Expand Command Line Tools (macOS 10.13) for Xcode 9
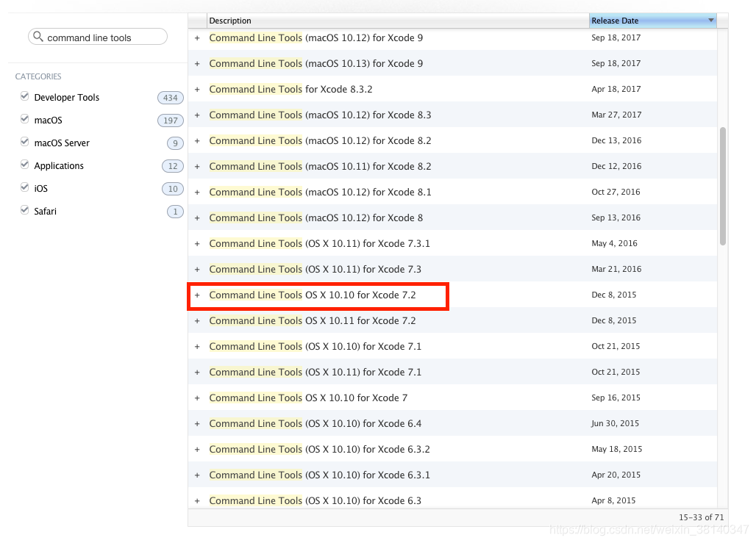 (x=197, y=64)
